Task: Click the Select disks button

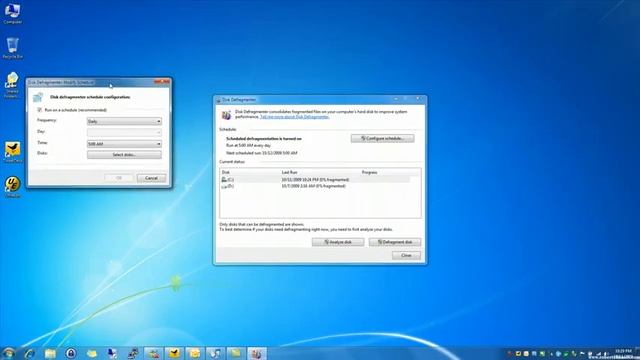Action: [124, 155]
